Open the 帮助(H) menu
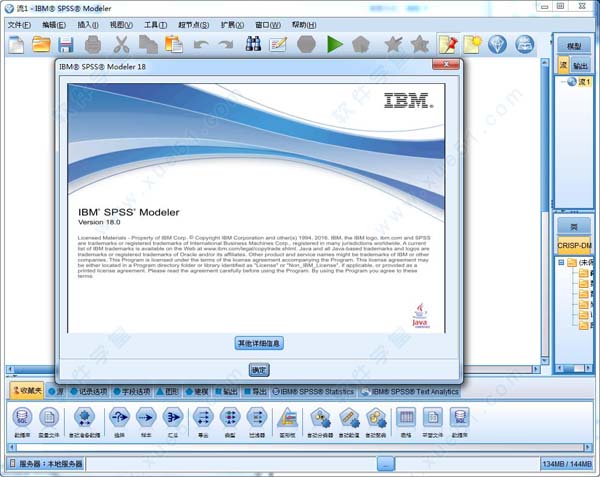The width and height of the screenshot is (600, 477). (304, 25)
